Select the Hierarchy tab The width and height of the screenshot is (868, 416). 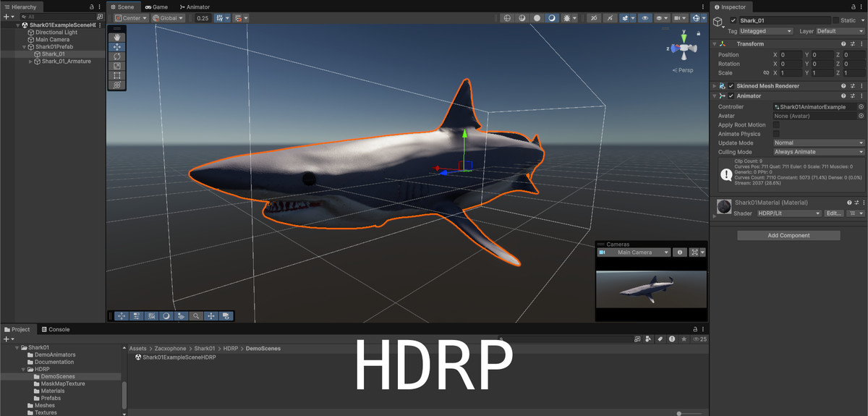pos(23,7)
